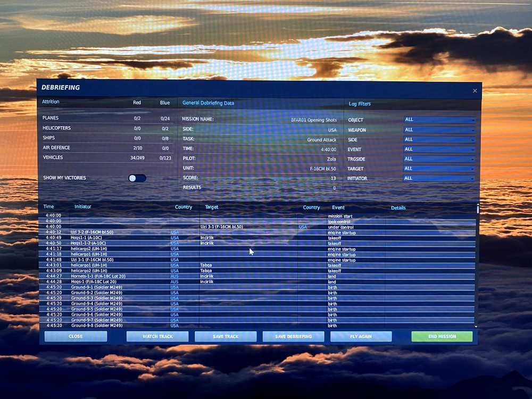Click the SCORE value 13
This screenshot has width=532, height=399.
pos(334,178)
